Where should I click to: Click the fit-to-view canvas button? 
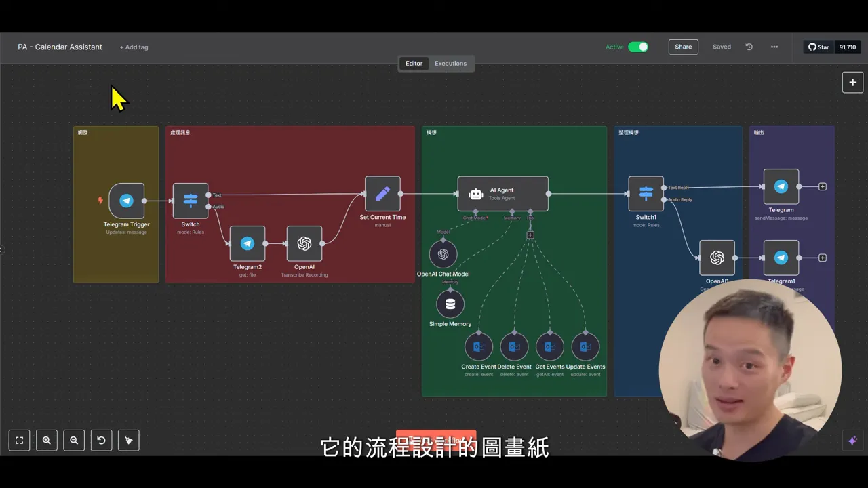20,441
